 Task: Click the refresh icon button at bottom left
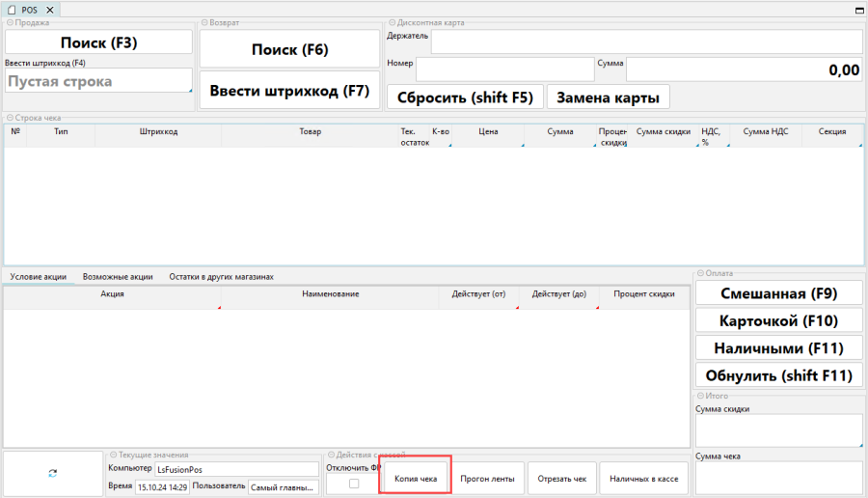point(52,473)
